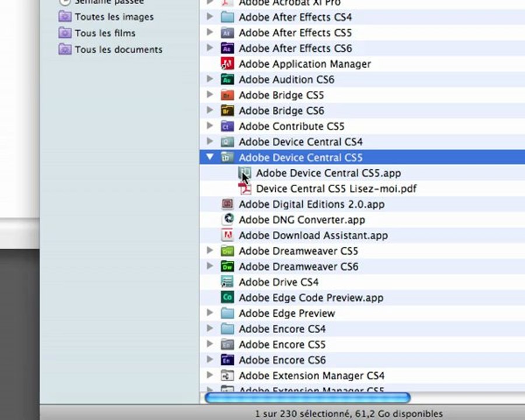Expand the Adobe Encore CS4 folder

(x=210, y=328)
